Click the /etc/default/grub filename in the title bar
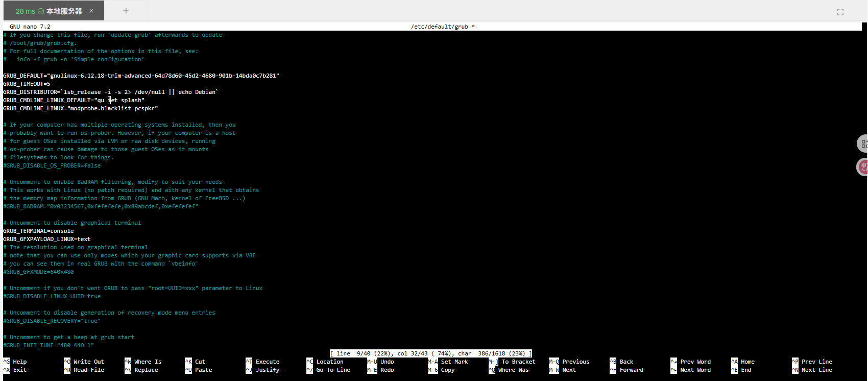 439,27
